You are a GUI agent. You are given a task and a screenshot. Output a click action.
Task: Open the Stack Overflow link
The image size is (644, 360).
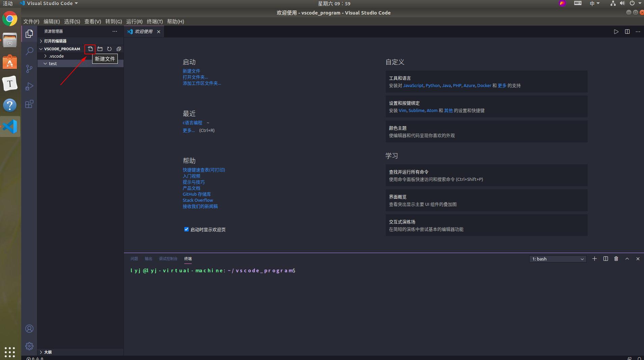[198, 200]
